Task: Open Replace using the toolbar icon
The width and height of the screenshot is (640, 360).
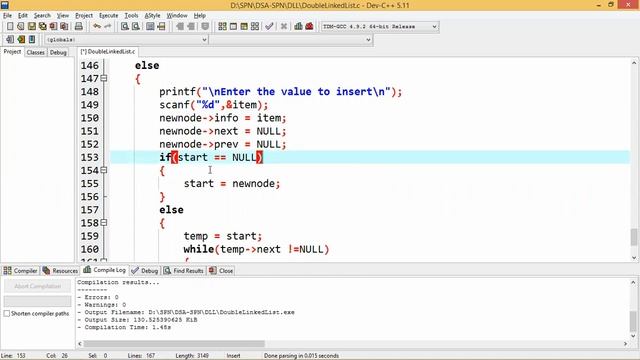Action: [136, 27]
